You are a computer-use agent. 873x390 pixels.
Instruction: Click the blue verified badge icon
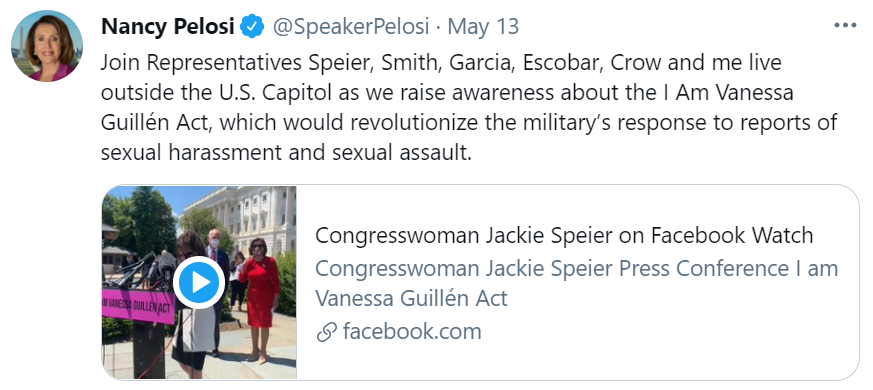point(252,26)
